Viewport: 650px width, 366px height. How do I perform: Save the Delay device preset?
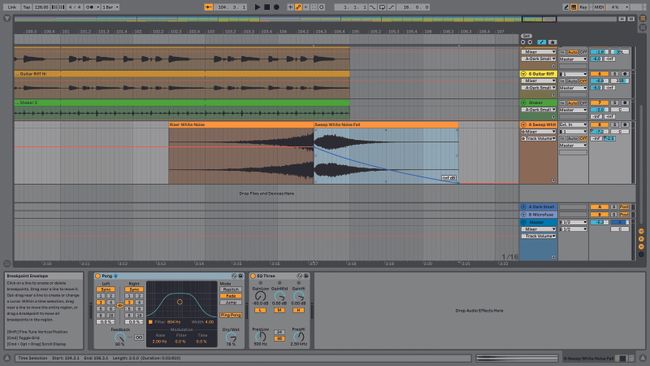[240, 276]
